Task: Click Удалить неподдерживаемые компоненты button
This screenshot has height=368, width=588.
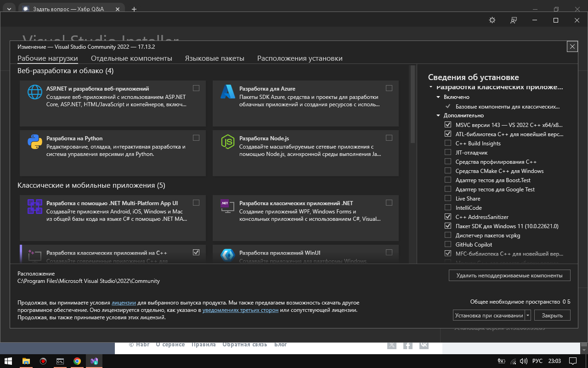Action: click(509, 275)
